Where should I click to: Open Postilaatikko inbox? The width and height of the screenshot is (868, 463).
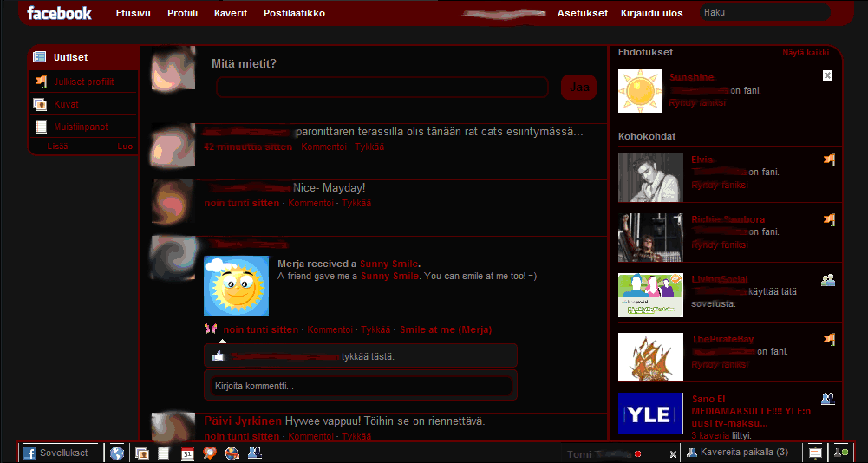click(295, 13)
